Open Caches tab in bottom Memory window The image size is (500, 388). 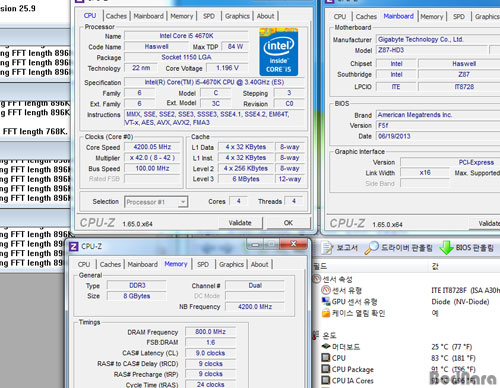click(x=110, y=264)
